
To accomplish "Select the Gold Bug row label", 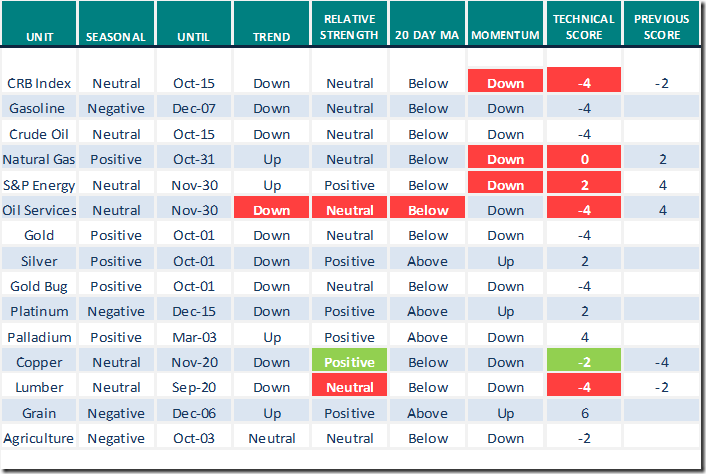I will point(39,286).
